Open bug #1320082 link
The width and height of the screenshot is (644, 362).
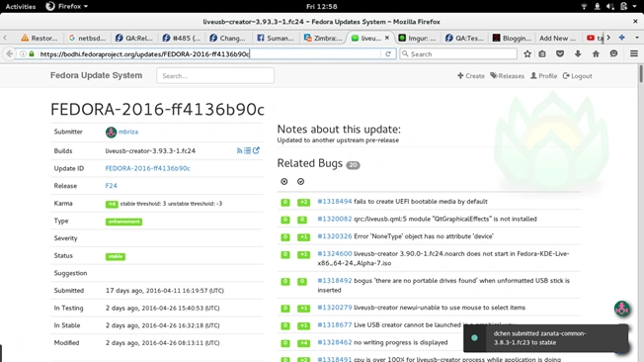pos(335,219)
